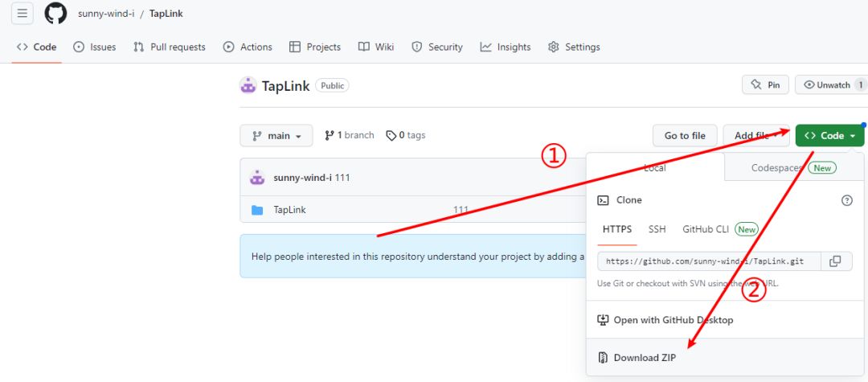Open TapLink repository breadcrumb link
This screenshot has width=868, height=382.
pyautogui.click(x=166, y=14)
